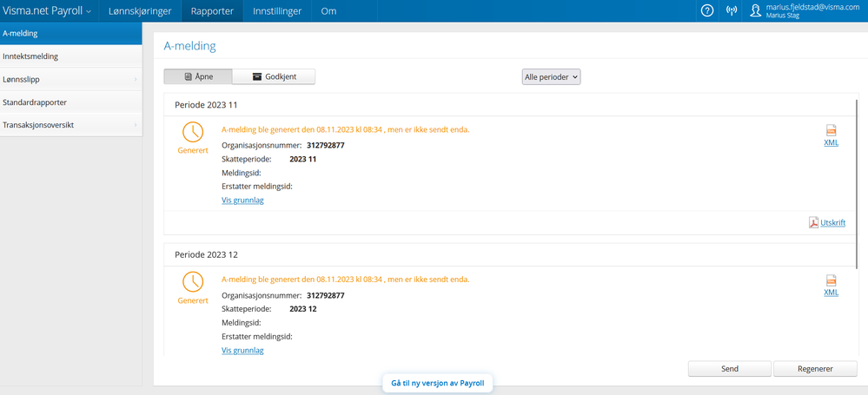868x395 pixels.
Task: Select Standardrapporter in the sidebar
Action: click(x=71, y=102)
